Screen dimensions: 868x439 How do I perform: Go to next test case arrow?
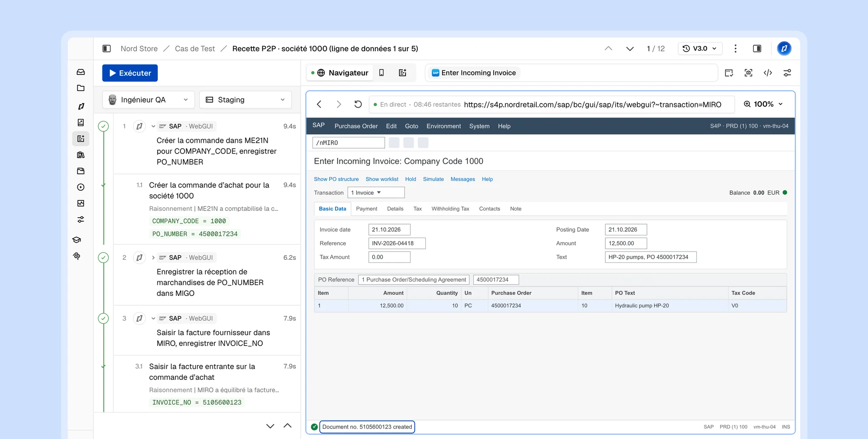[630, 48]
